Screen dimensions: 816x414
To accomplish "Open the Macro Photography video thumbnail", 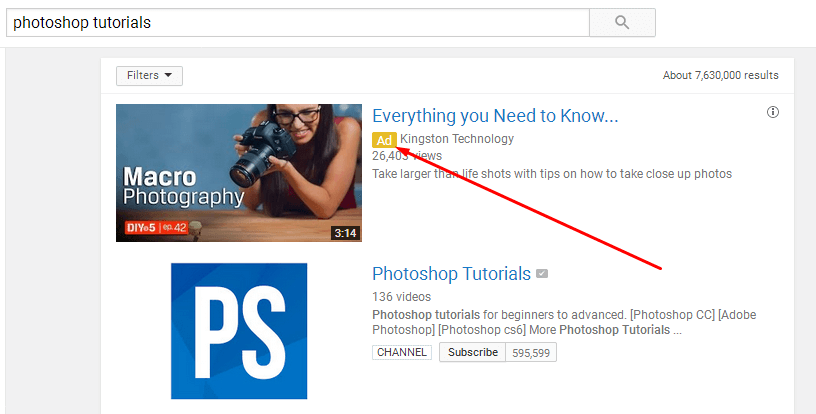I will 239,173.
